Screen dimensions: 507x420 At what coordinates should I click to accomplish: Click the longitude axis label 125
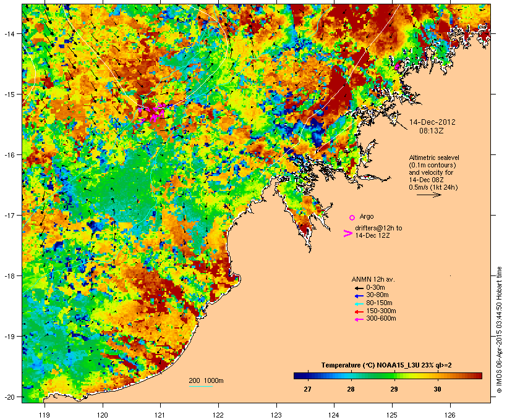(392, 415)
